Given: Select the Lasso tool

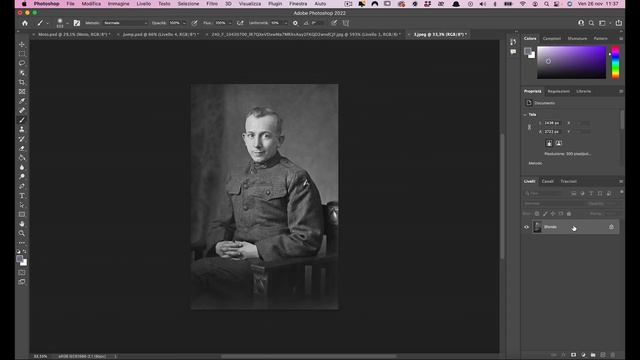Looking at the screenshot, I should coord(22,63).
